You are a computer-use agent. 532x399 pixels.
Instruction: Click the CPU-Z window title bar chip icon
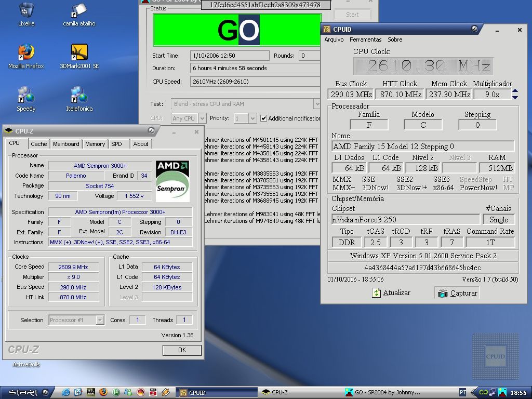(x=9, y=131)
